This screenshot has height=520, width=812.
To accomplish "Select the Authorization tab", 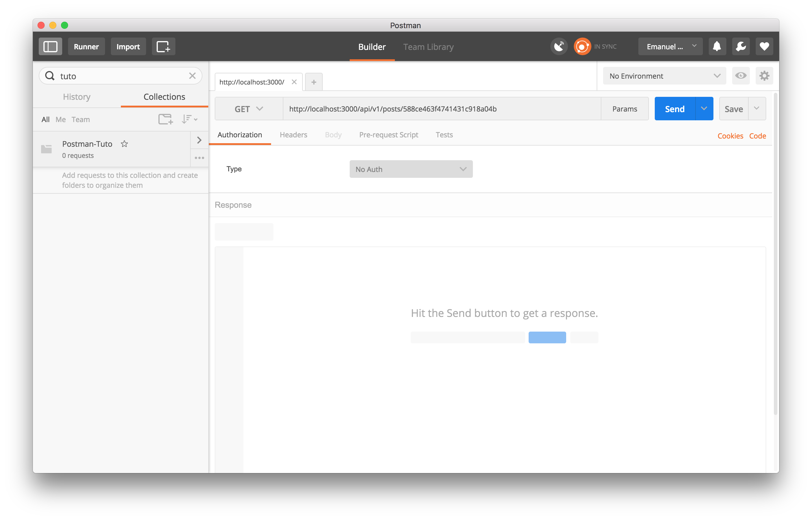I will [x=240, y=135].
